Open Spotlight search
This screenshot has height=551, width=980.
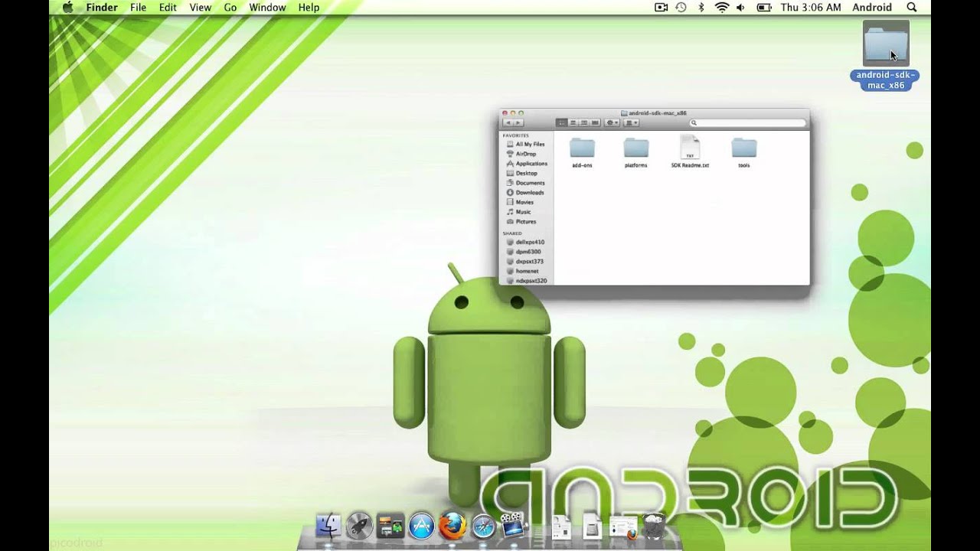[912, 8]
